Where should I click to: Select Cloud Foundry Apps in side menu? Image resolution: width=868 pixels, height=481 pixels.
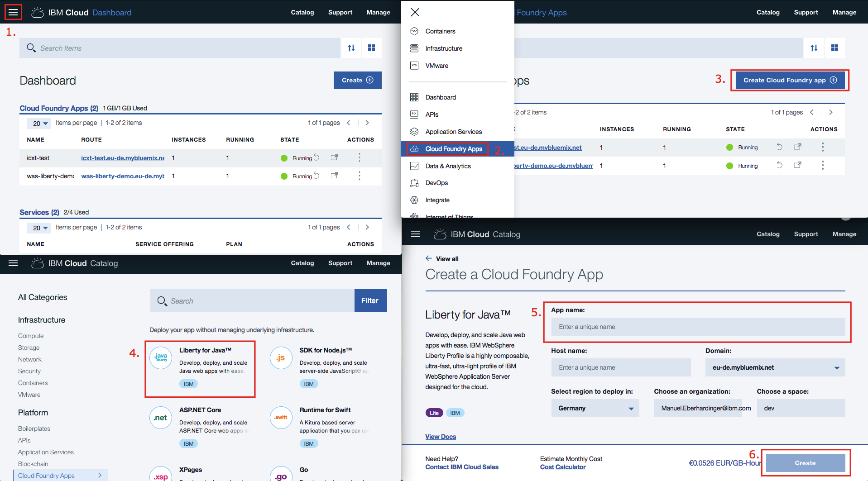click(x=454, y=149)
